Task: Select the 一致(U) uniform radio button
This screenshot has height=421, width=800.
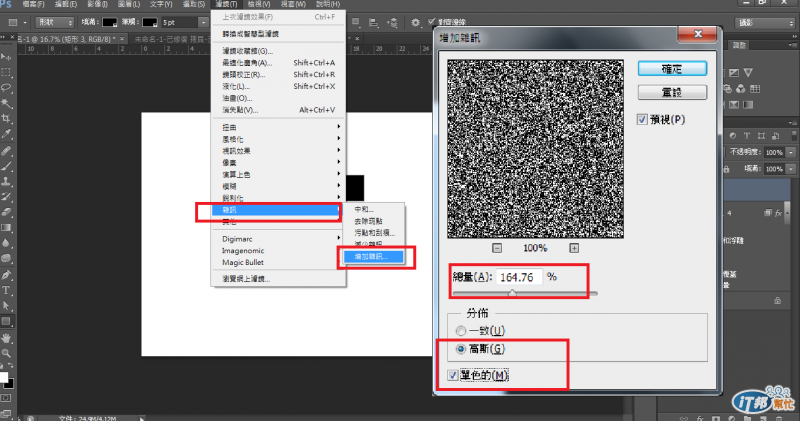Action: point(461,331)
